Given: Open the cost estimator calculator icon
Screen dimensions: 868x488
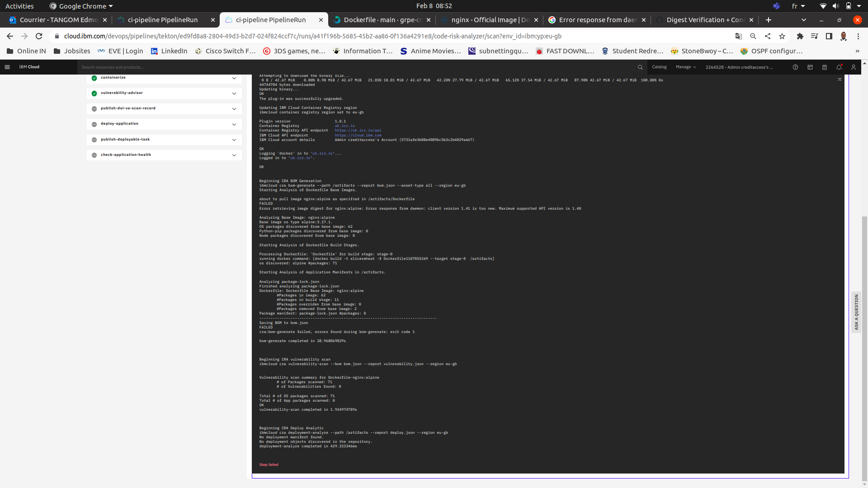Looking at the screenshot, I should pyautogui.click(x=825, y=67).
